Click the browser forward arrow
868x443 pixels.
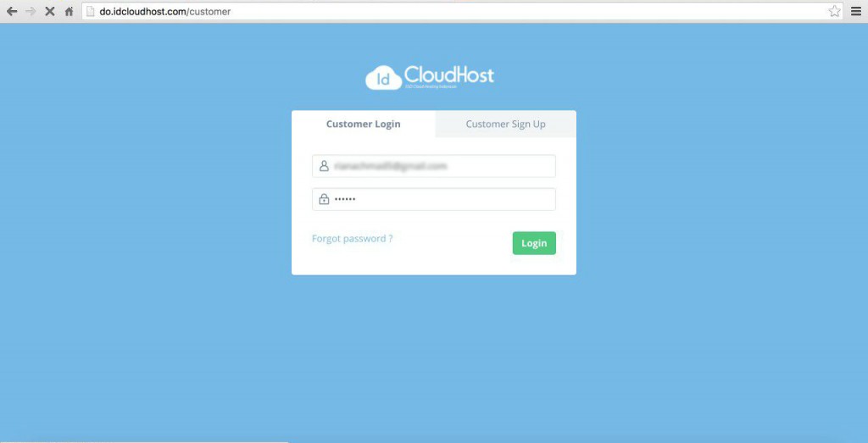[31, 11]
